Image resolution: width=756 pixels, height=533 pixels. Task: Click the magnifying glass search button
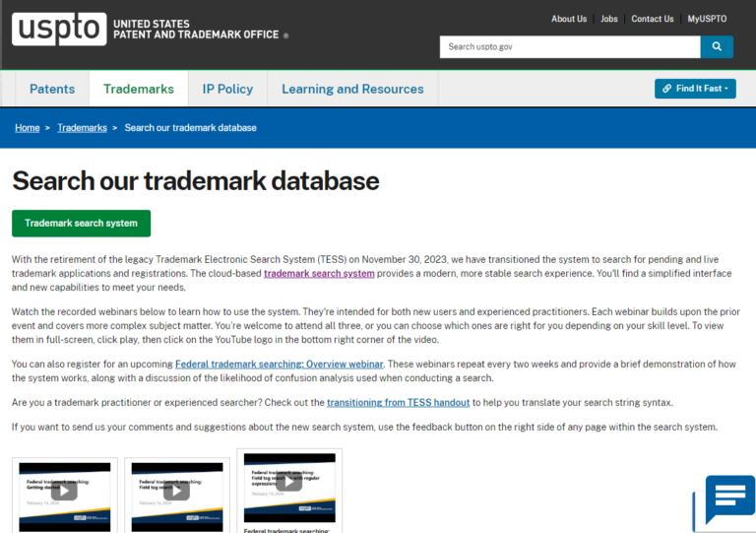pyautogui.click(x=717, y=46)
